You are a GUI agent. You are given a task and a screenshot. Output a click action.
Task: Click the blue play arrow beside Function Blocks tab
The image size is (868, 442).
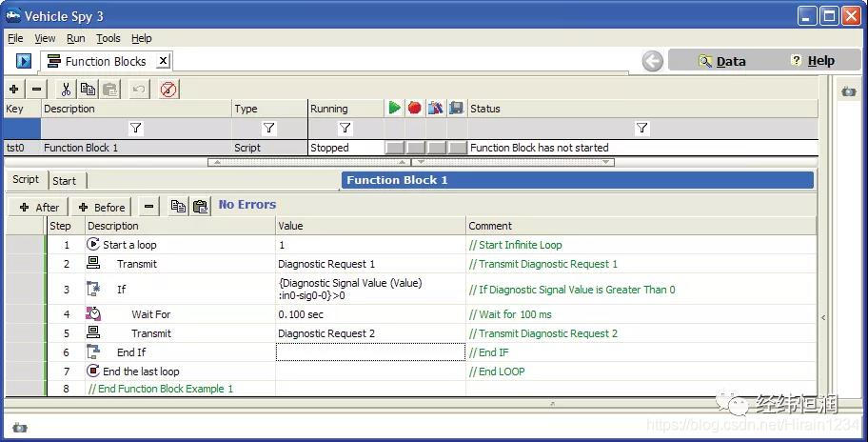23,61
